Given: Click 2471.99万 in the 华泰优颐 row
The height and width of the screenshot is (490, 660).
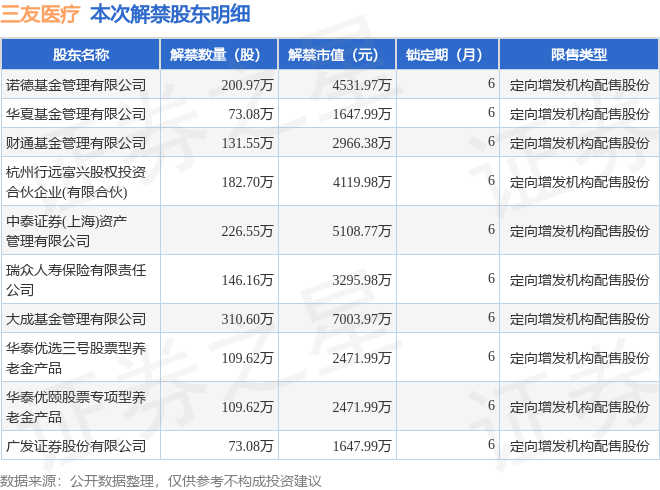Looking at the screenshot, I should (x=362, y=407).
